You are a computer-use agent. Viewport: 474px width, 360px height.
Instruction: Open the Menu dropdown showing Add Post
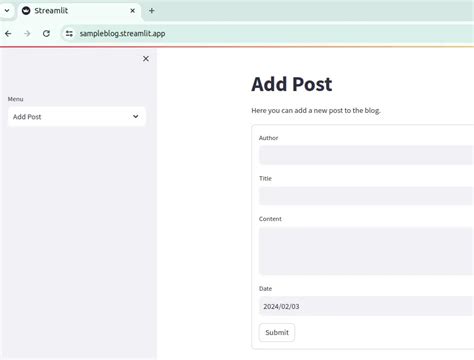[x=77, y=116]
